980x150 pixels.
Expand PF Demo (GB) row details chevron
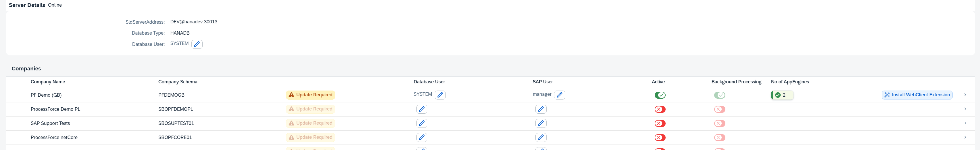click(x=965, y=95)
